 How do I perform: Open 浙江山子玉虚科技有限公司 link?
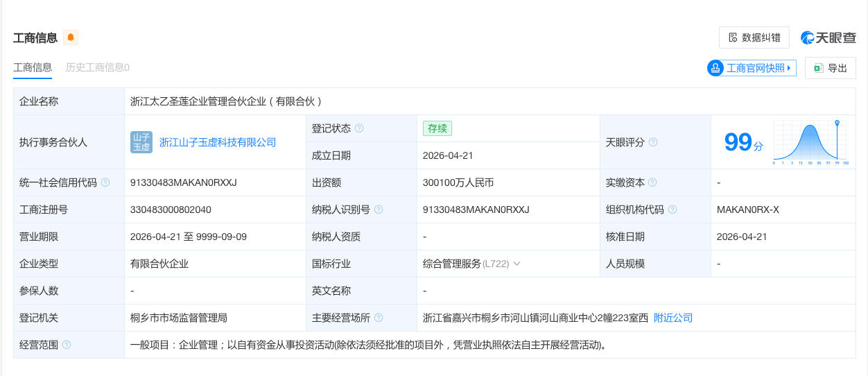click(x=218, y=142)
